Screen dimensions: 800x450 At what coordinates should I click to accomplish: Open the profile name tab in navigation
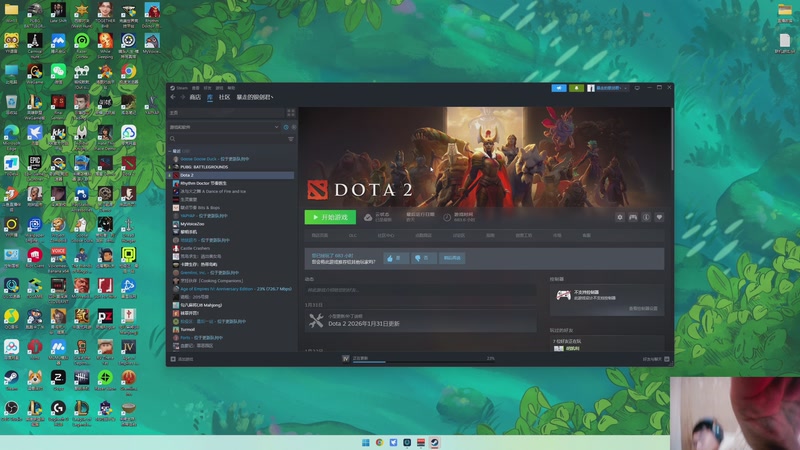click(x=255, y=97)
